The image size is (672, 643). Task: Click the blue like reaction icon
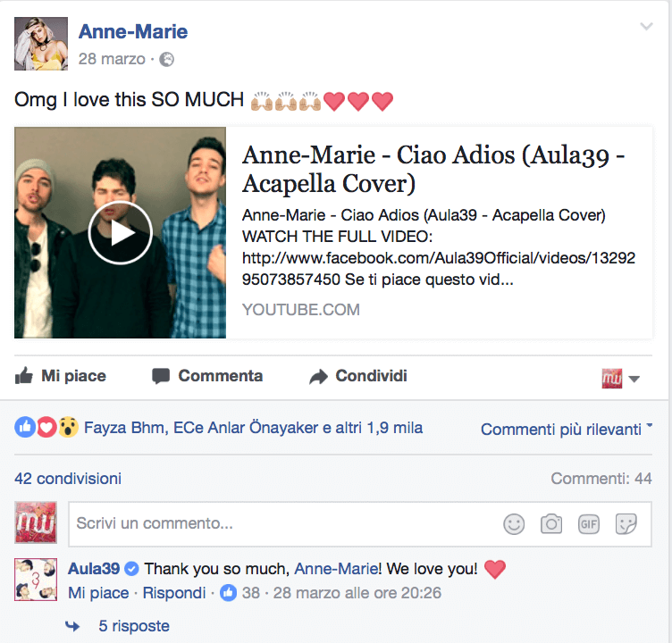pos(25,427)
